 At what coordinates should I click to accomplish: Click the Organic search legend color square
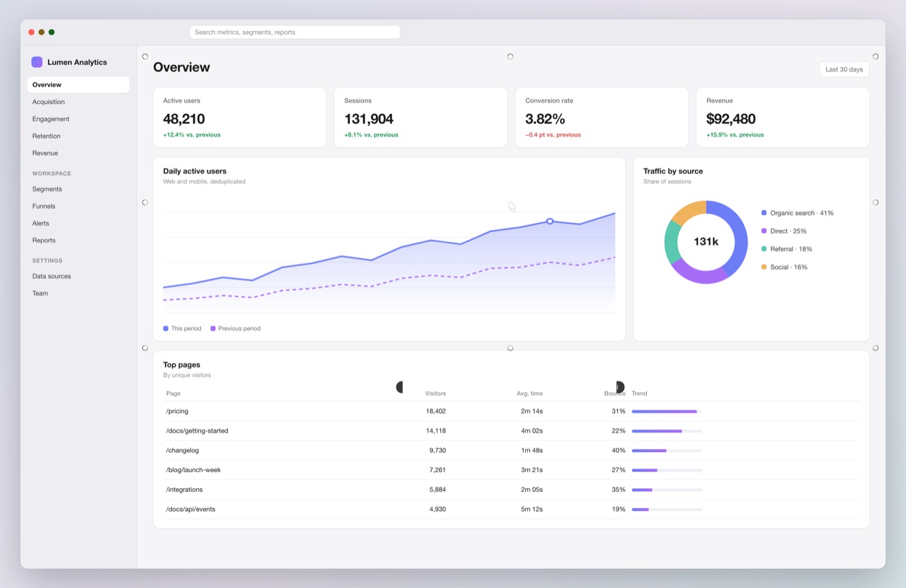tap(764, 213)
